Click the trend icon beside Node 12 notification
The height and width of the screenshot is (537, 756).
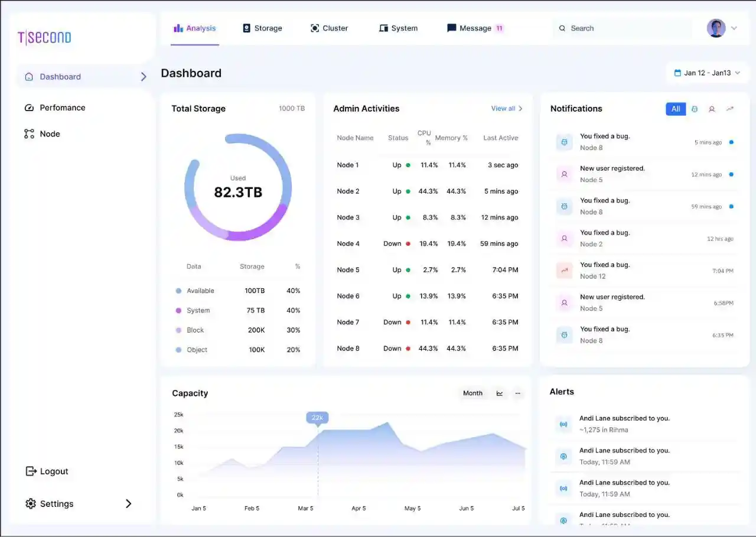pyautogui.click(x=565, y=271)
